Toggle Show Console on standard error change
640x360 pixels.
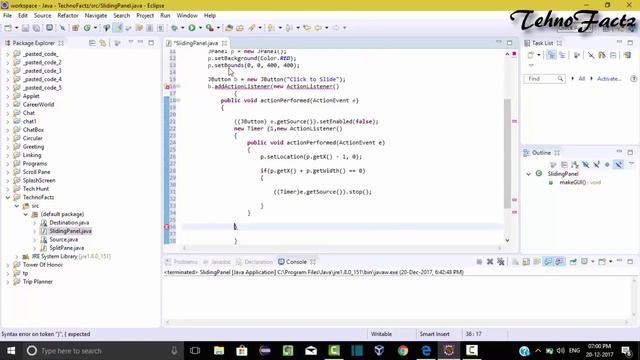[x=559, y=262]
